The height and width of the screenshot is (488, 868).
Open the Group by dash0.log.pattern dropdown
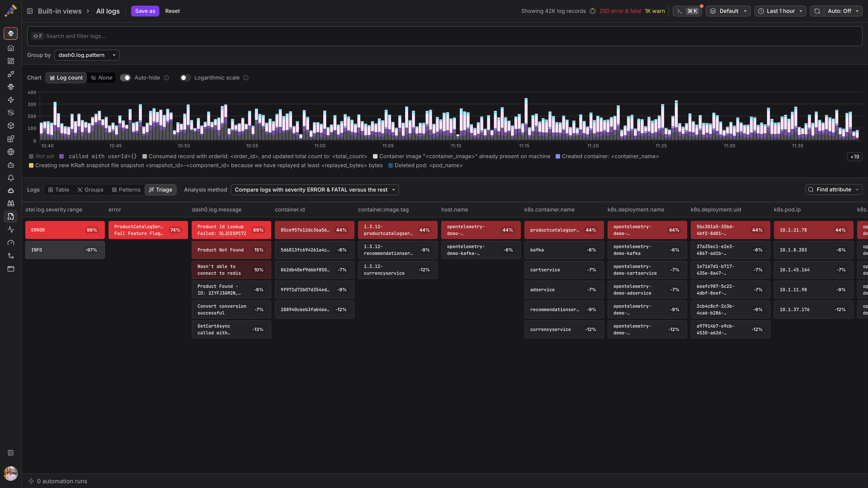pos(87,55)
